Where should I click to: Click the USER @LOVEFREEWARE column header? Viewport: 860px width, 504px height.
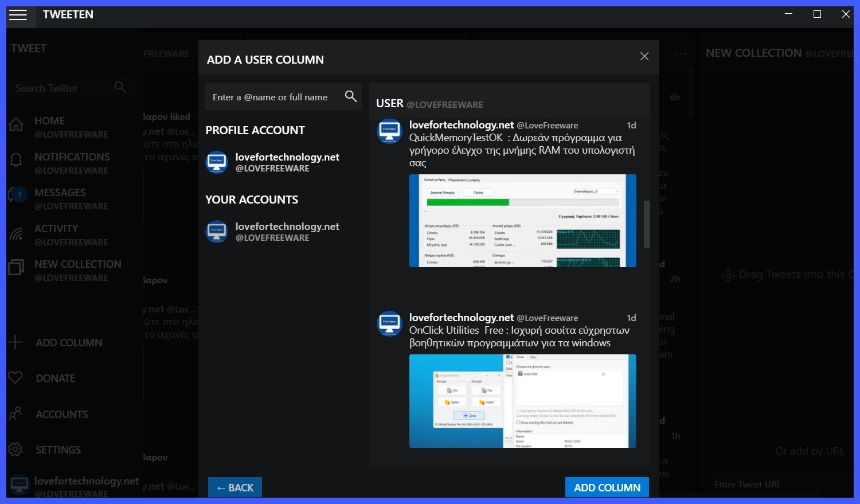click(429, 104)
